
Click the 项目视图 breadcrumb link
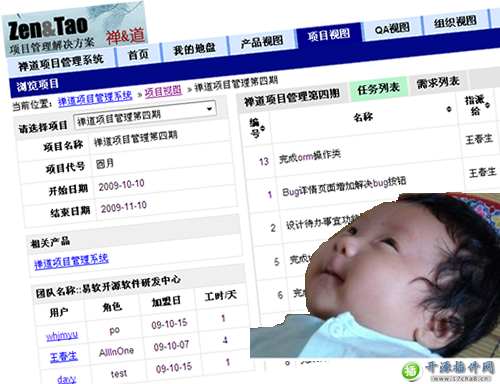163,91
